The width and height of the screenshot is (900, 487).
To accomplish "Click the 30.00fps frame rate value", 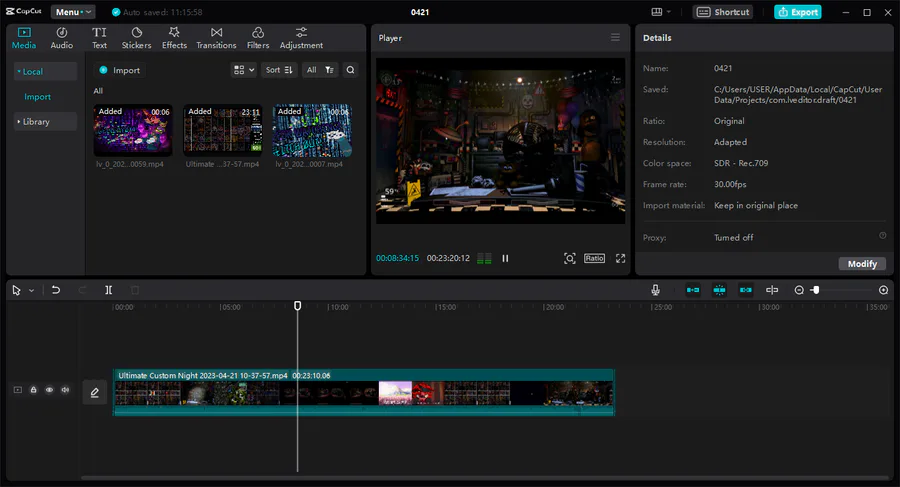I will point(730,184).
